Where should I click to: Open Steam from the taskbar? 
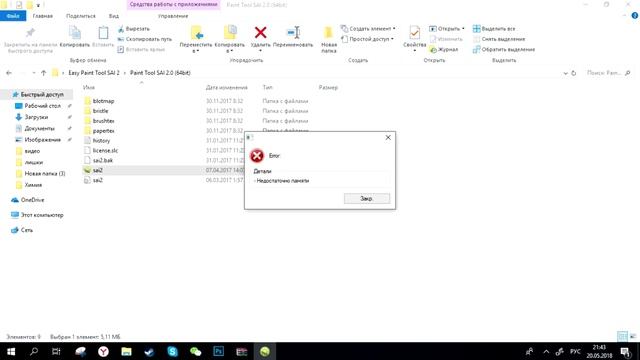(149, 351)
